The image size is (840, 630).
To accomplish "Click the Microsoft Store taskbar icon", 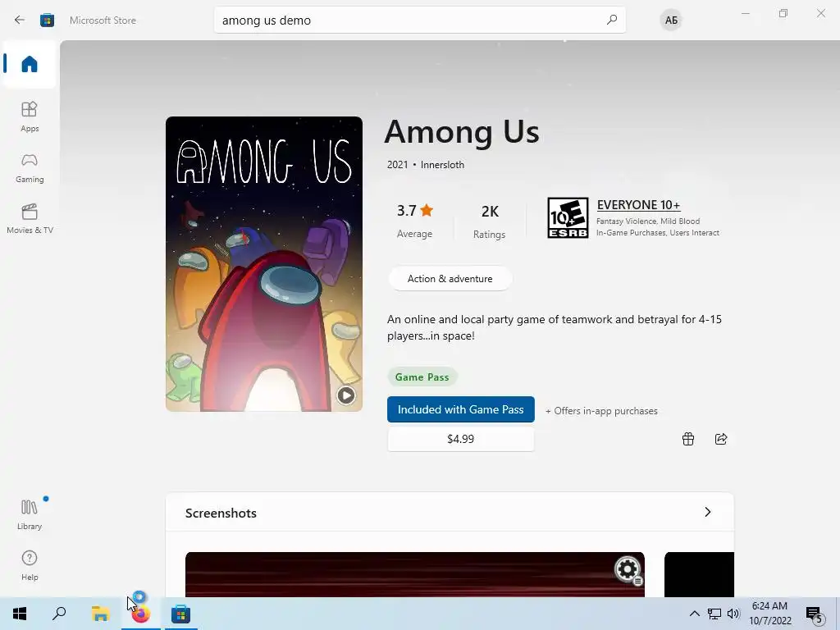I will click(180, 614).
